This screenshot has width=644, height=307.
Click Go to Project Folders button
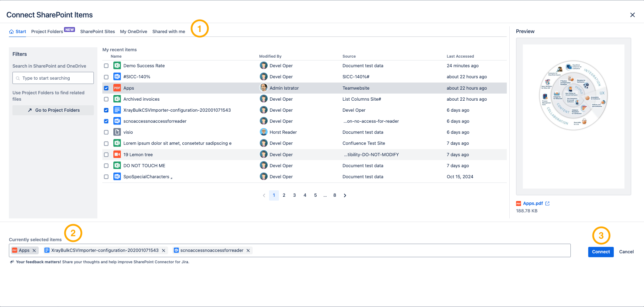click(53, 110)
